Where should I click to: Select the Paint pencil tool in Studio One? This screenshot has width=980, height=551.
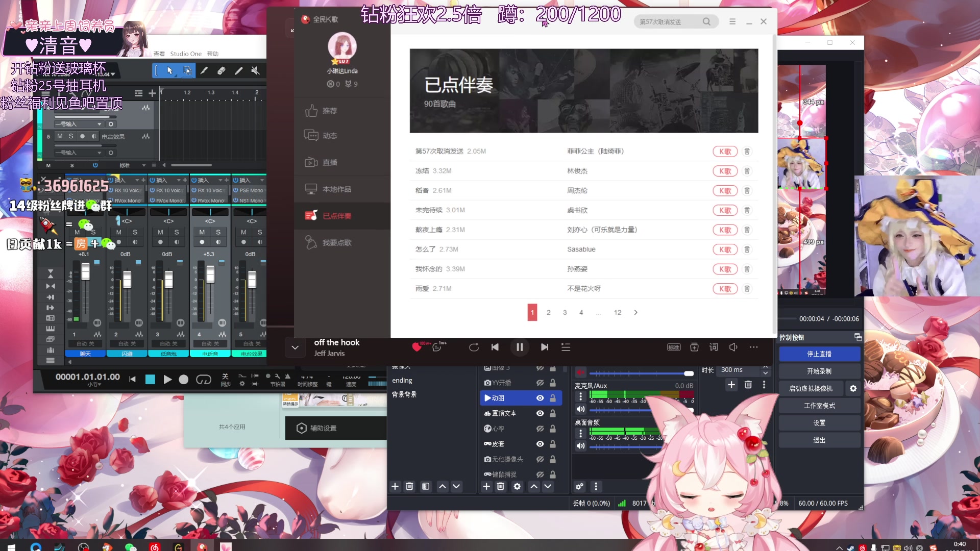pyautogui.click(x=238, y=70)
